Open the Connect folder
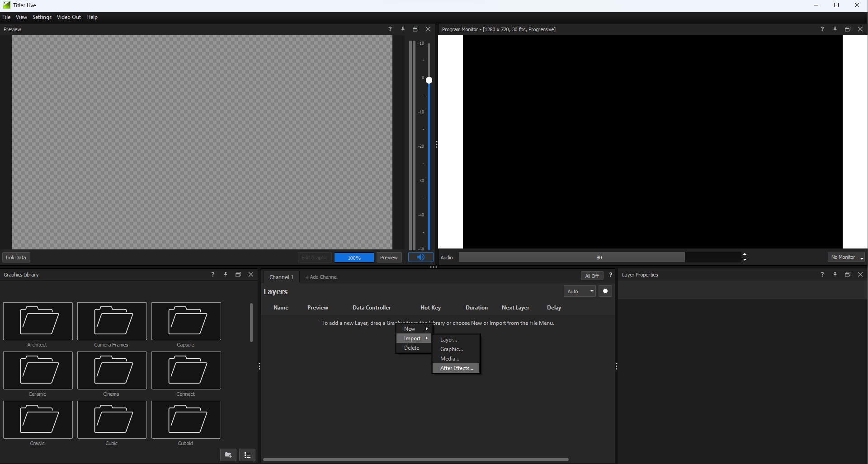The height and width of the screenshot is (464, 868). coord(186,370)
